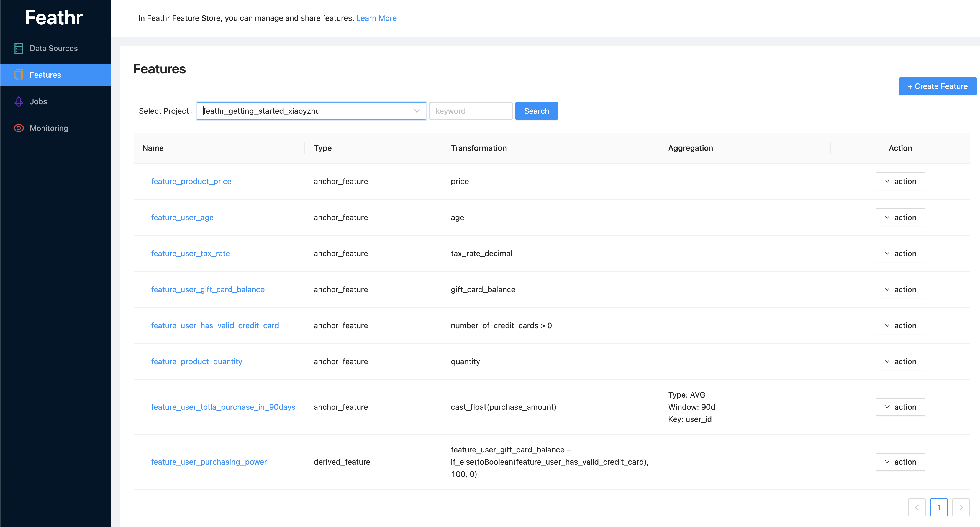The height and width of the screenshot is (527, 980).
Task: Expand the Select Project dropdown
Action: pos(311,111)
